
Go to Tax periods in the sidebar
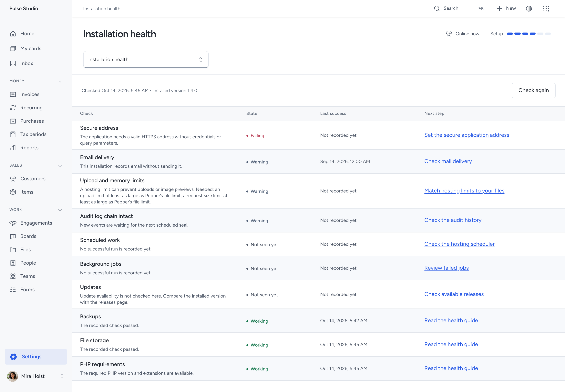point(33,134)
